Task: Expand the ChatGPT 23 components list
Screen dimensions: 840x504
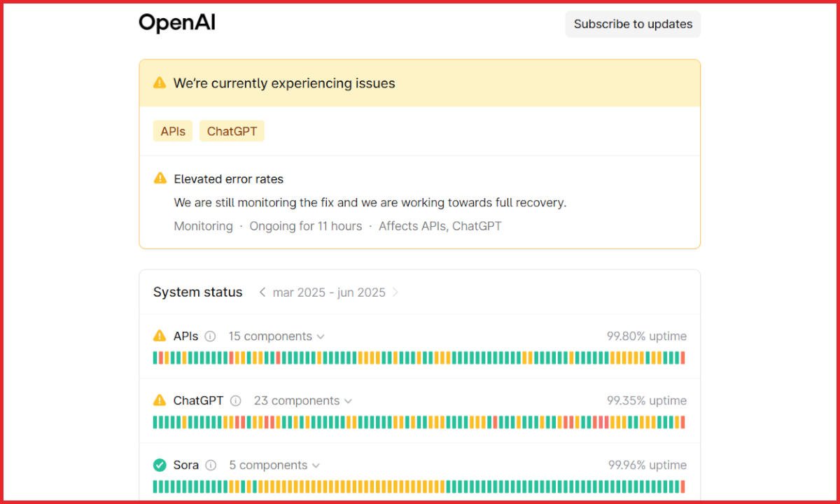Action: tap(302, 400)
